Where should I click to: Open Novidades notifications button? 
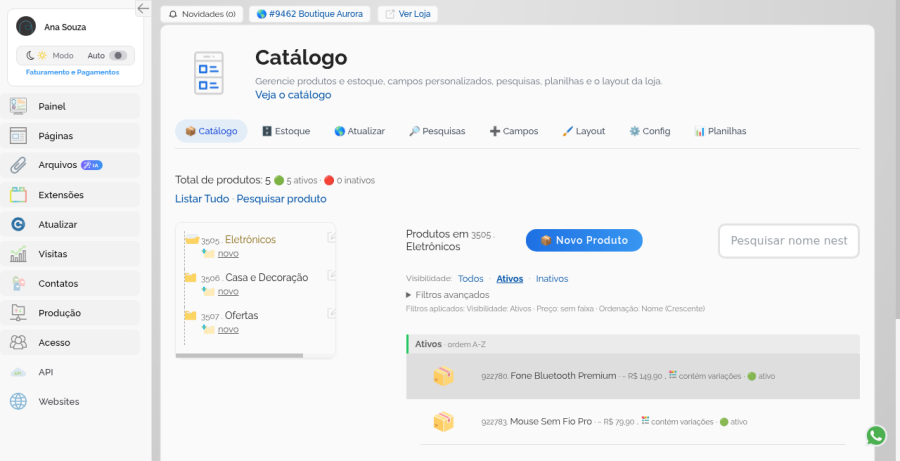tap(202, 14)
